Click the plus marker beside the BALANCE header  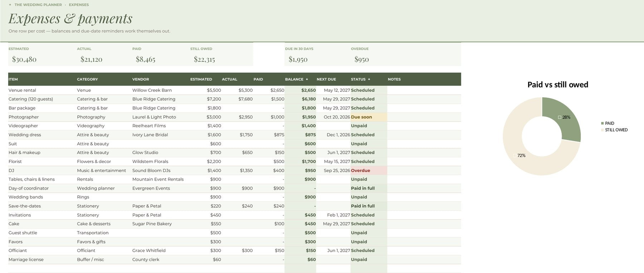pos(307,79)
